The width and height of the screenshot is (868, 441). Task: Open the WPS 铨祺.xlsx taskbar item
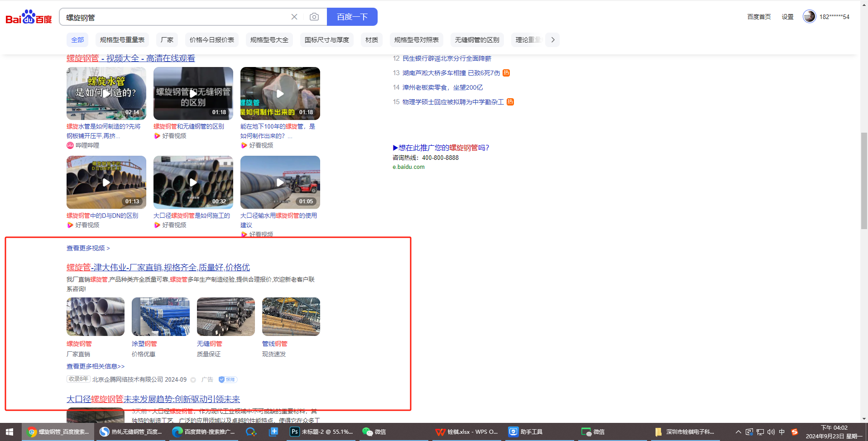[467, 432]
